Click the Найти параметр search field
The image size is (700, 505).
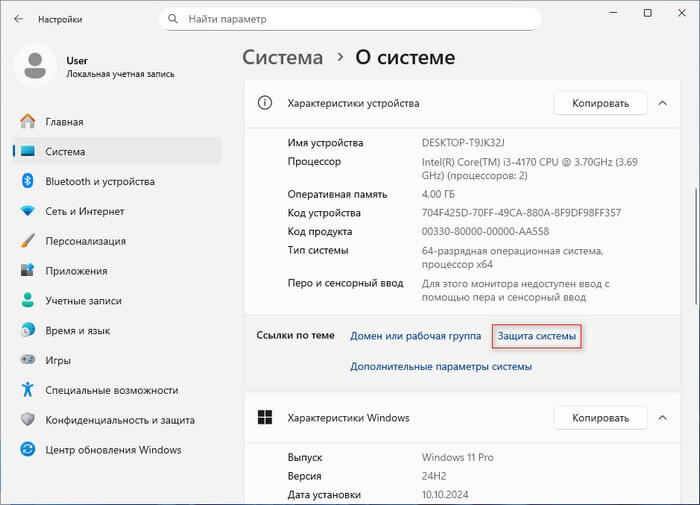tap(360, 19)
